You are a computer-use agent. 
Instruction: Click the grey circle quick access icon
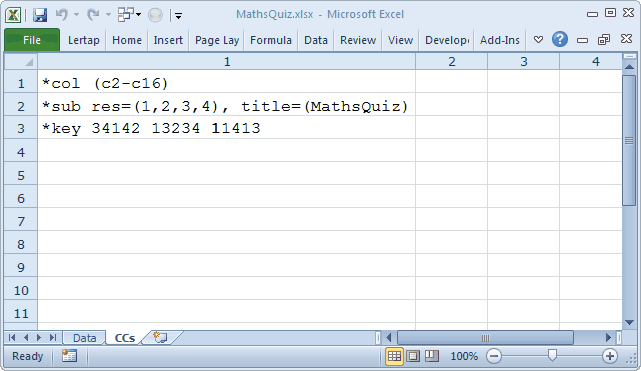(155, 15)
